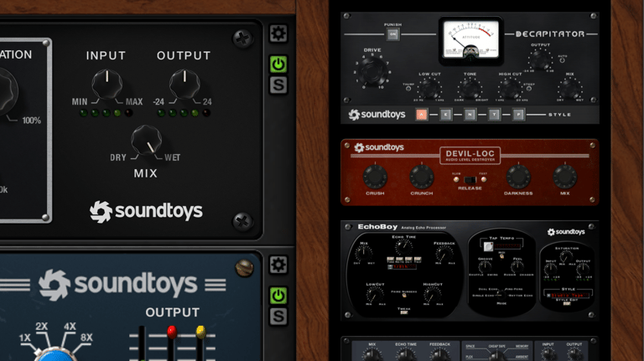The image size is (644, 361).
Task: Toggle power on the lower rack slot
Action: [x=278, y=296]
